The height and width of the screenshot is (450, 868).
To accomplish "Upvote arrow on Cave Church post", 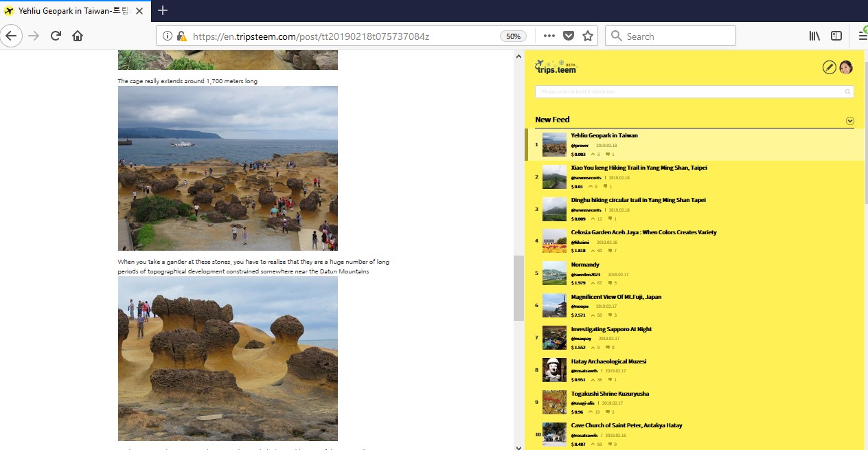I will tap(591, 444).
